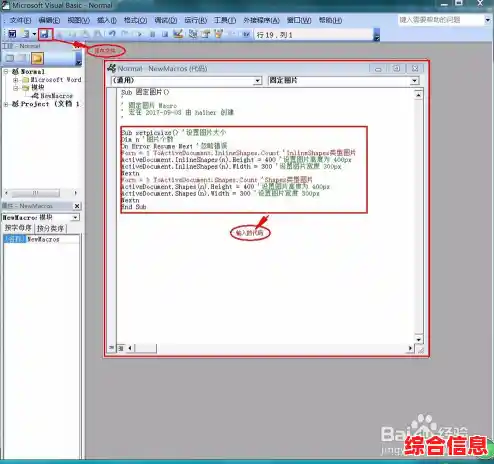494x464 pixels.
Task: Toggle Design Mode toolbar icon
Action: [x=178, y=34]
